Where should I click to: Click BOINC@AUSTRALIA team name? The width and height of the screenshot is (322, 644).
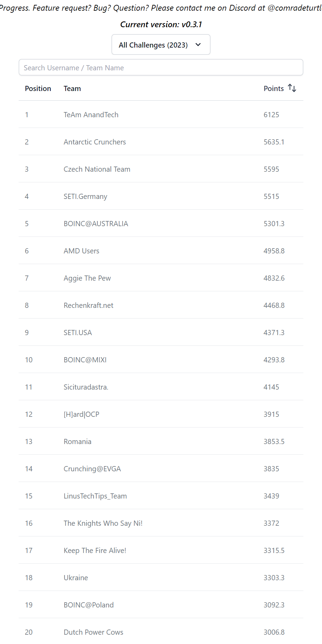96,224
